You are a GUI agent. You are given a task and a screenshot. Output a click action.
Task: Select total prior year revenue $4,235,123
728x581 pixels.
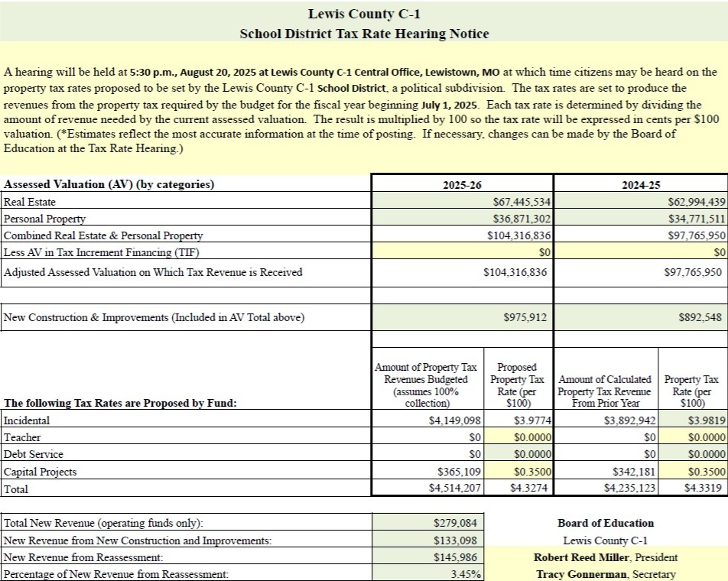click(629, 488)
